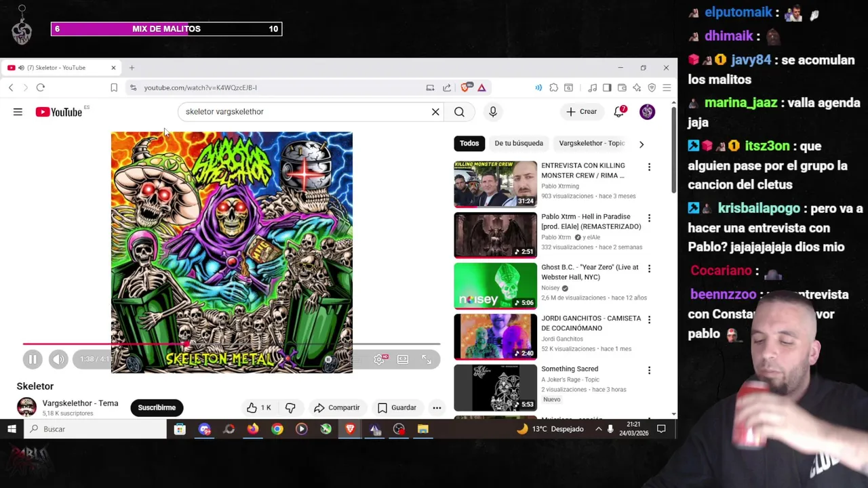Image resolution: width=868 pixels, height=488 pixels.
Task: Click the Suscribirme button
Action: pyautogui.click(x=157, y=407)
